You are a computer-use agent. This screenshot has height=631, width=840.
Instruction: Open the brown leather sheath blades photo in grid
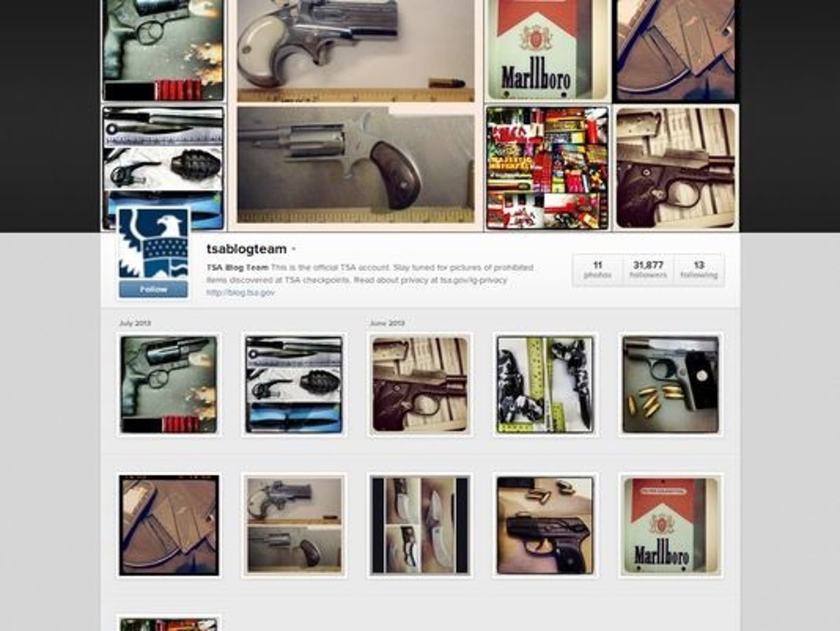click(169, 525)
